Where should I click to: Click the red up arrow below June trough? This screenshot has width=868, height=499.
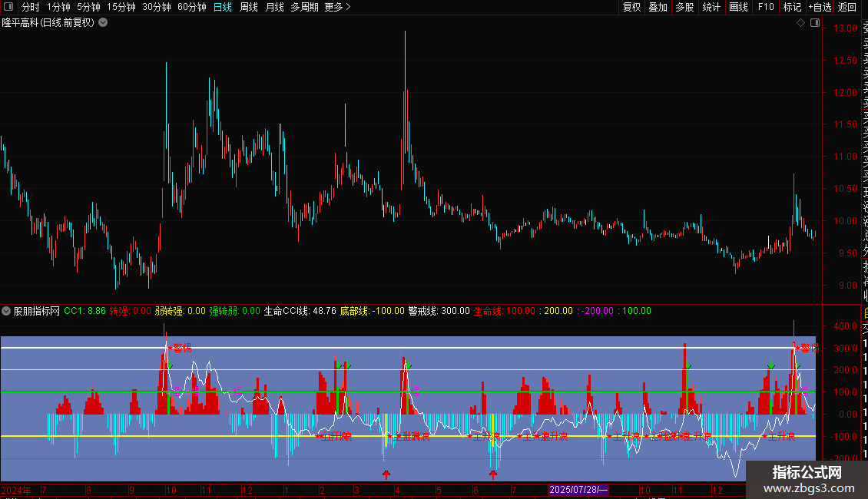coord(492,474)
